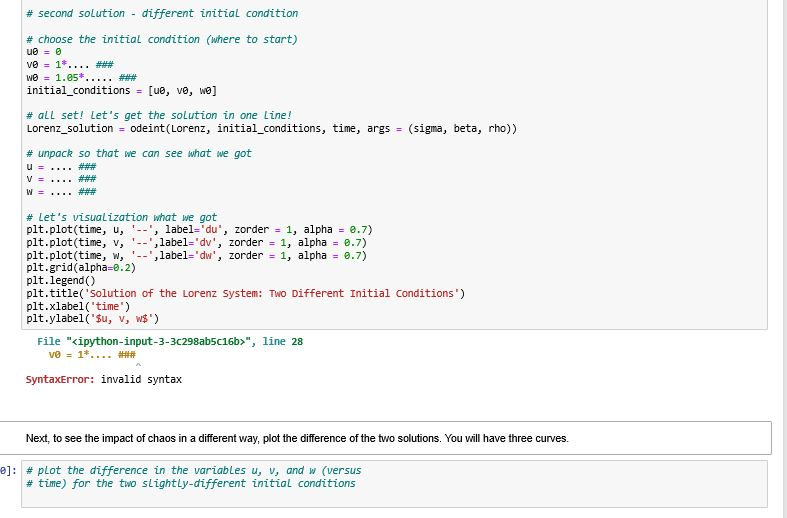Click the plt.title 'Solution of the Lorenz System' line

[246, 294]
